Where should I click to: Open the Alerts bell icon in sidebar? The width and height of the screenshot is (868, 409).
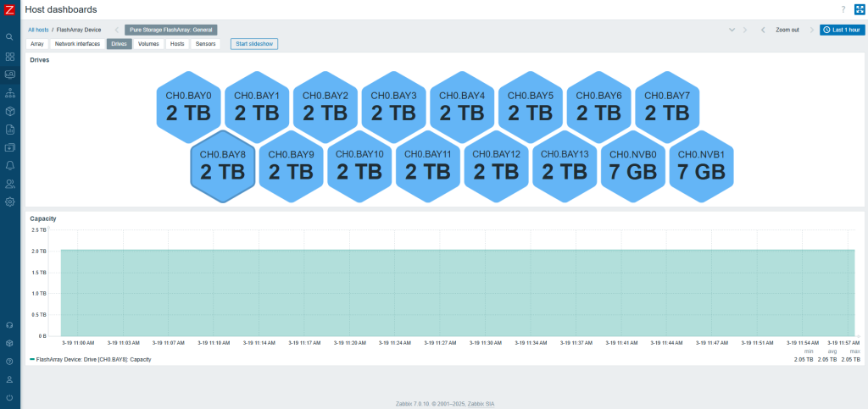9,165
